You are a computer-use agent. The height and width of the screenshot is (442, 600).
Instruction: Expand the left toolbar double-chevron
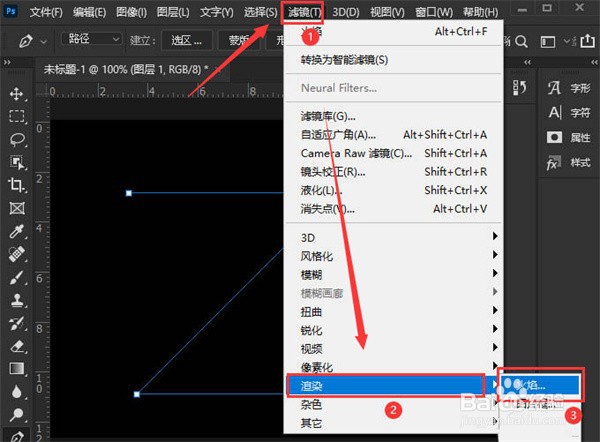pyautogui.click(x=7, y=62)
